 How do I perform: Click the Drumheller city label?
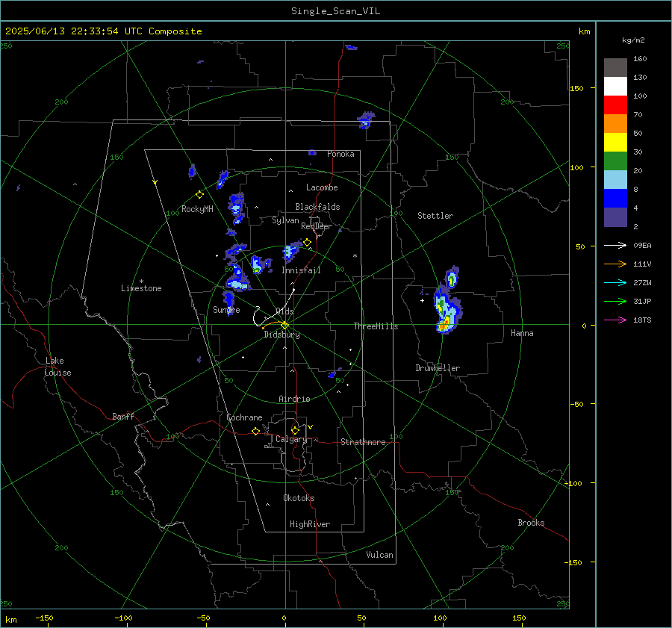pos(438,368)
